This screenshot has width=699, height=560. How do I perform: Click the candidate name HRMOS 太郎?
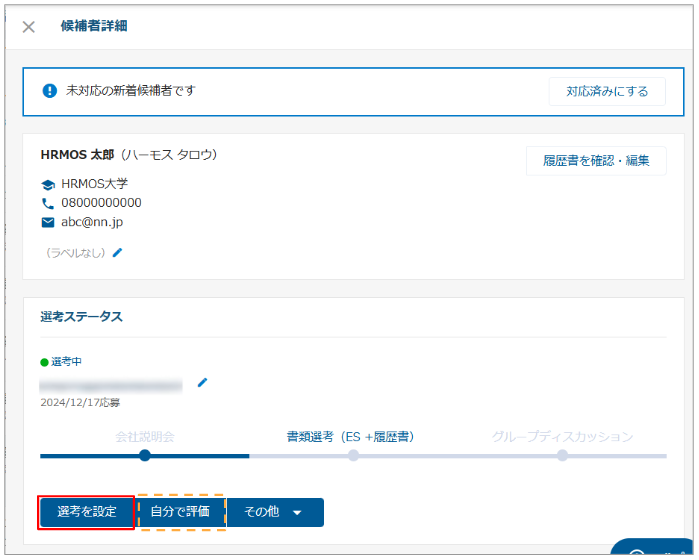[x=77, y=155]
